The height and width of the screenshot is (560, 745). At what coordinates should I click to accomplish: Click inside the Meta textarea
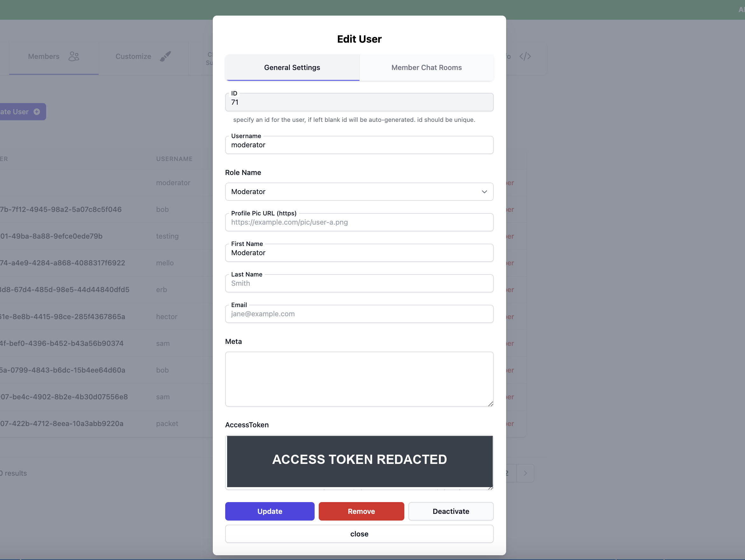(359, 379)
